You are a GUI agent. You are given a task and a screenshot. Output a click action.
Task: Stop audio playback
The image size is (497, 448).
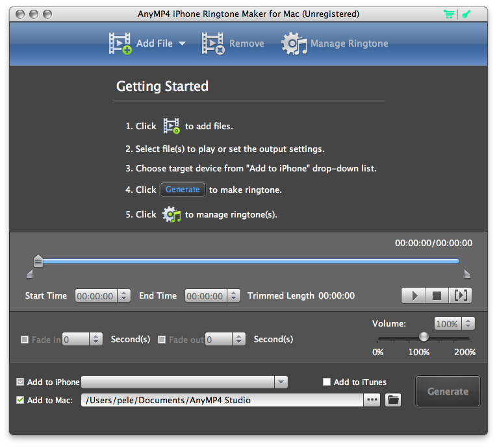(x=437, y=295)
